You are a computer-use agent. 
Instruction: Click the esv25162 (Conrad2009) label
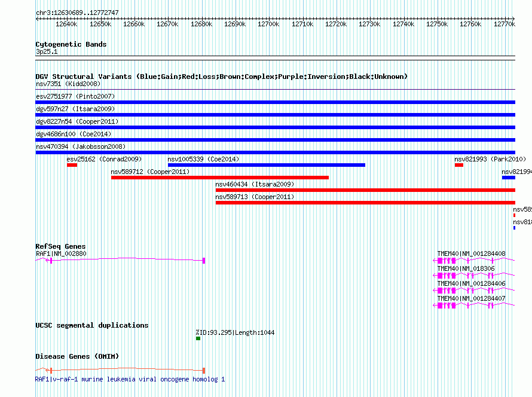click(x=104, y=159)
